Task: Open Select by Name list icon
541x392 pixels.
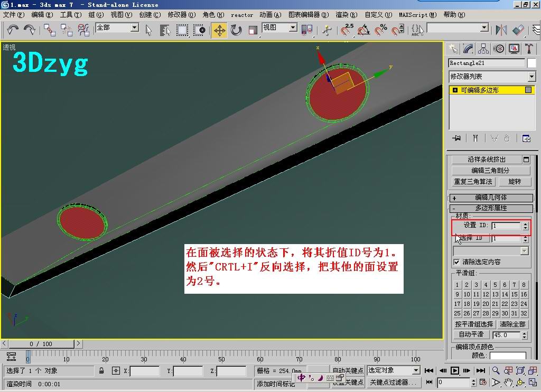Action: (x=165, y=30)
